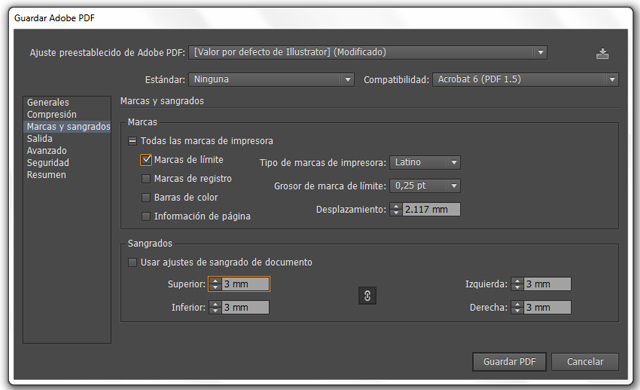Image resolution: width=640 pixels, height=390 pixels.
Task: Open the Compatibilidad dropdown
Action: tap(525, 79)
